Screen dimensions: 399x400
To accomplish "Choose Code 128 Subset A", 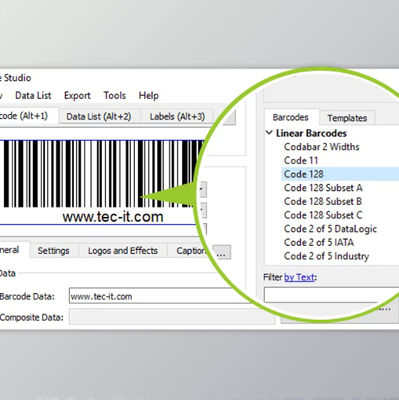I will click(x=323, y=188).
